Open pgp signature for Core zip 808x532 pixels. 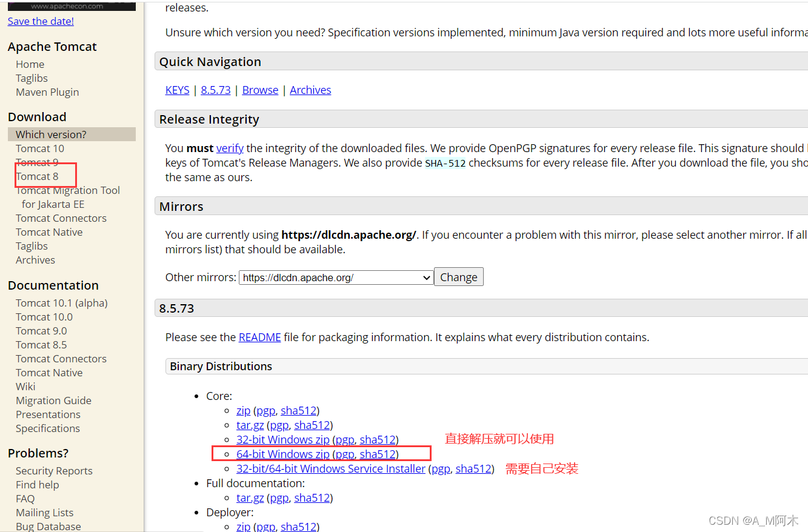click(x=266, y=411)
